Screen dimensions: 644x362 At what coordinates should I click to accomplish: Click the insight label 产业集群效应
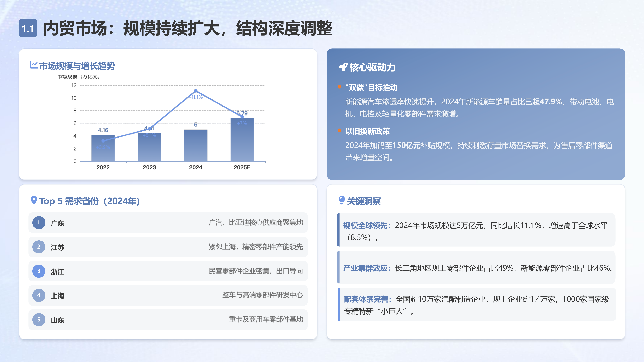367,268
